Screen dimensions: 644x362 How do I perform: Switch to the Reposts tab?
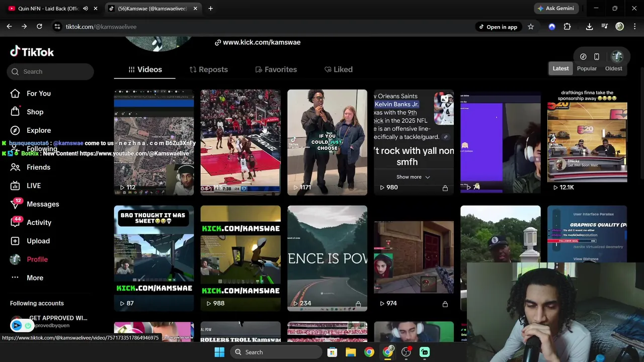208,69
